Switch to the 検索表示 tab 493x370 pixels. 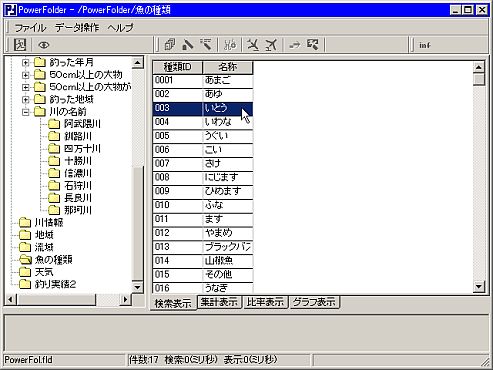coord(173,303)
